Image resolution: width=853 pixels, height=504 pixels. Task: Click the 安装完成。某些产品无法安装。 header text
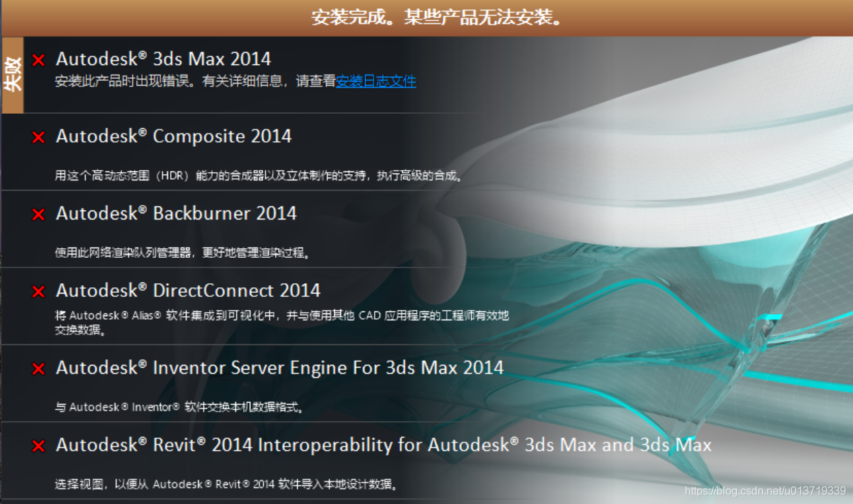(x=437, y=17)
